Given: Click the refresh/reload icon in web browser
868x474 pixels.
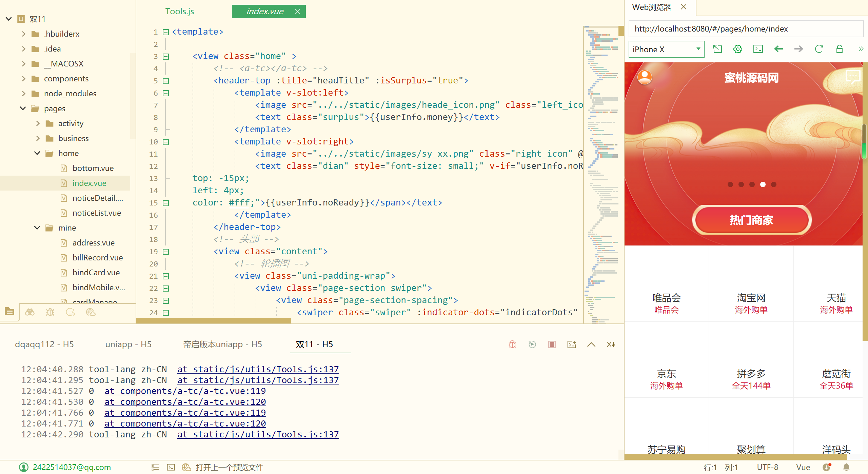Looking at the screenshot, I should point(818,48).
